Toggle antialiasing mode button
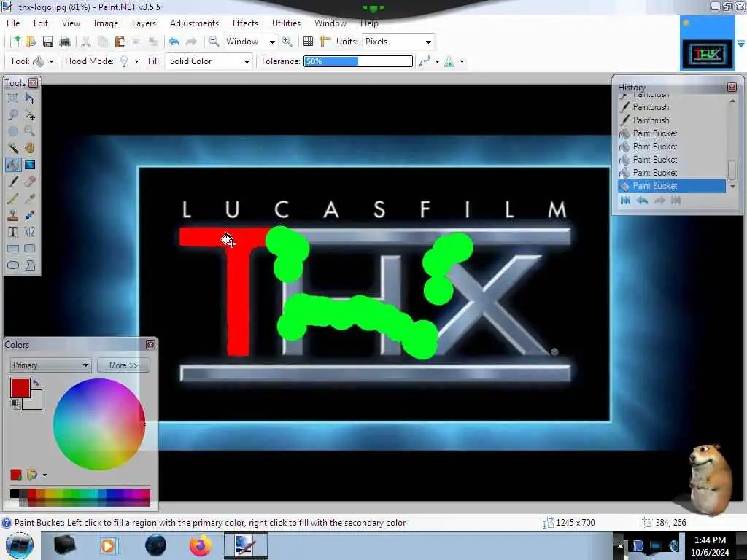 pos(425,61)
